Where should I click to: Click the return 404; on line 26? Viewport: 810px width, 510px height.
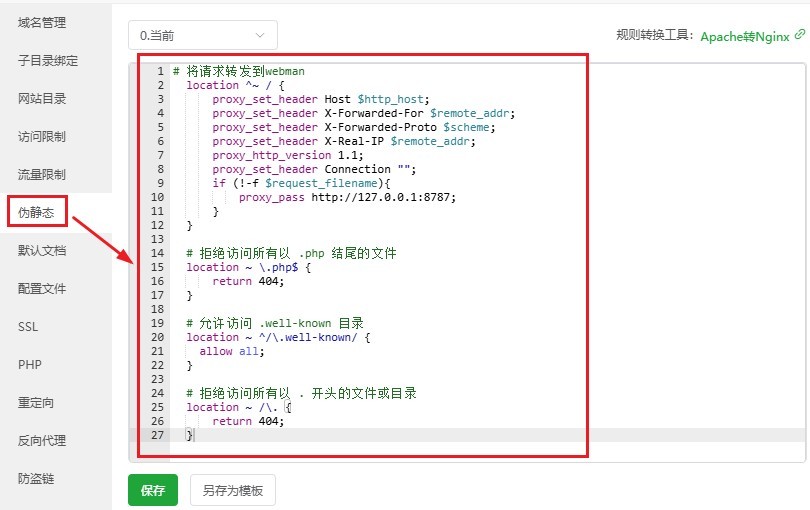[248, 421]
